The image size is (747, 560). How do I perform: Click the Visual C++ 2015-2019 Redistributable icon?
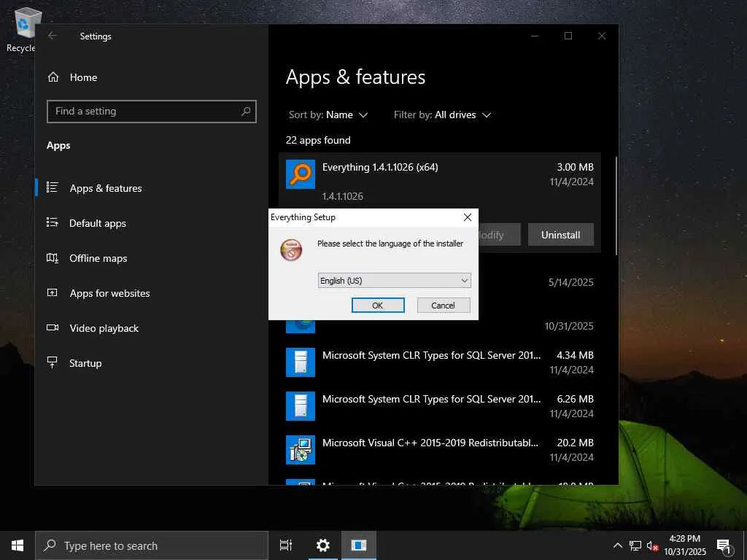pyautogui.click(x=300, y=450)
